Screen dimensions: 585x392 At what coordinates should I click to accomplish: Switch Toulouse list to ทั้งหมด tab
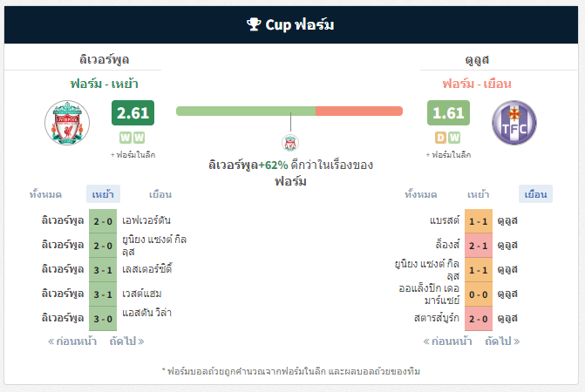pyautogui.click(x=421, y=194)
